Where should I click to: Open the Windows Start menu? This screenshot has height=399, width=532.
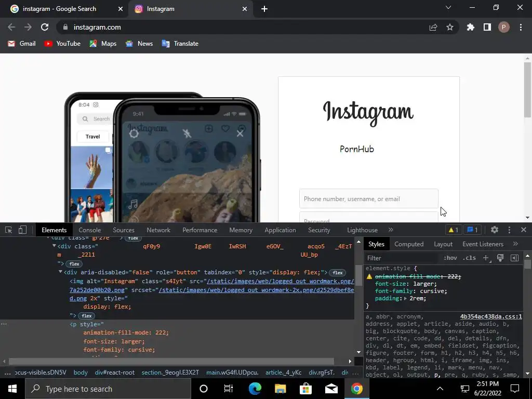tap(12, 389)
